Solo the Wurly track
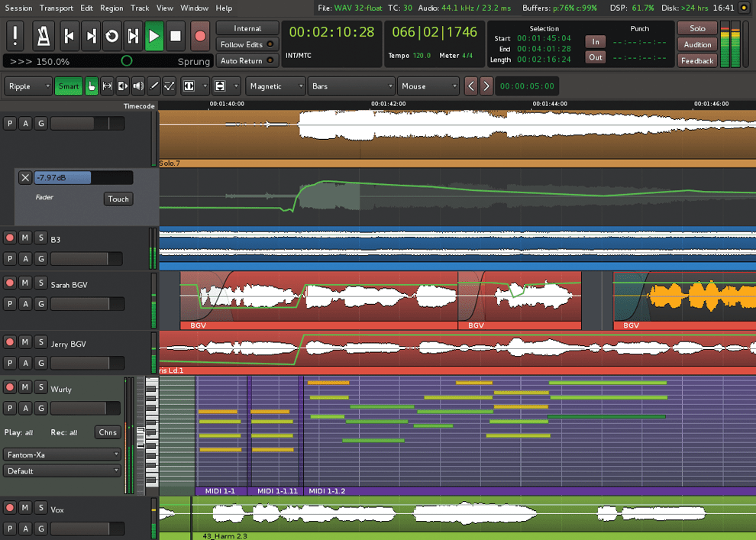Screen dimensions: 756x540 tap(40, 387)
